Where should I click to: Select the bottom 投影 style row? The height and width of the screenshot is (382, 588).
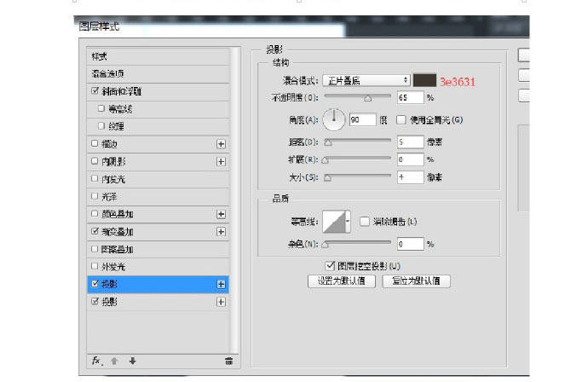point(158,302)
